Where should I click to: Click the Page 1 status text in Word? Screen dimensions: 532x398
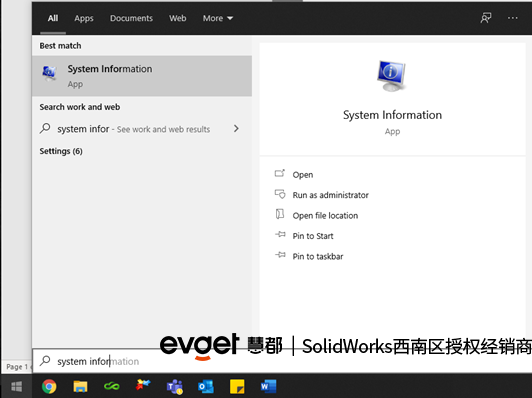click(17, 366)
